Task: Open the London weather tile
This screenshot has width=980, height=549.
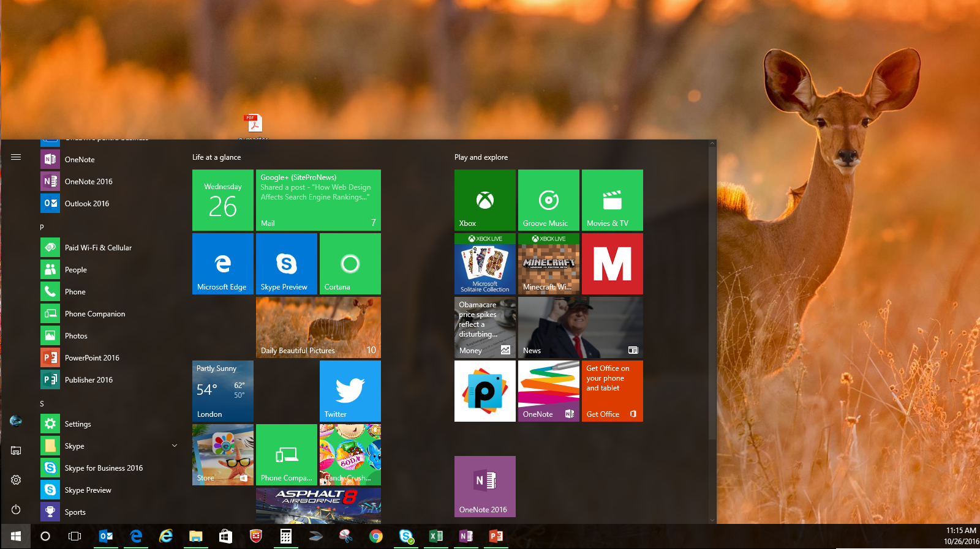Action: point(223,391)
